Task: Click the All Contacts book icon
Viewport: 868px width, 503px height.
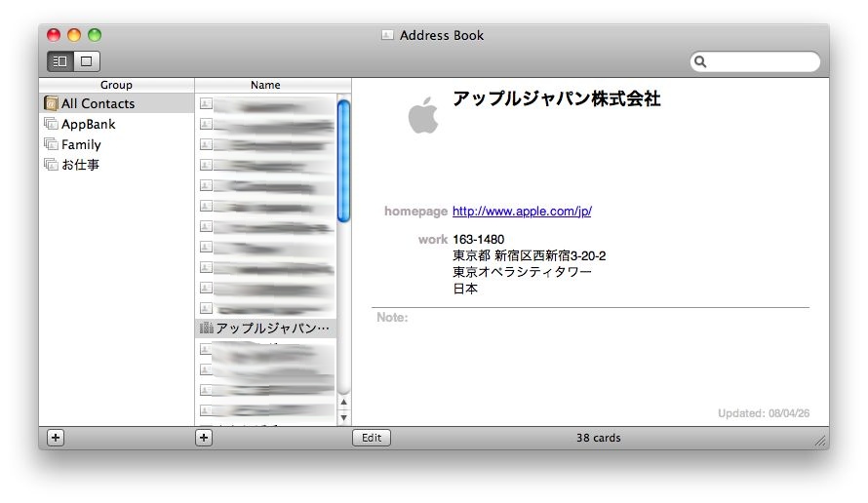Action: (x=51, y=103)
